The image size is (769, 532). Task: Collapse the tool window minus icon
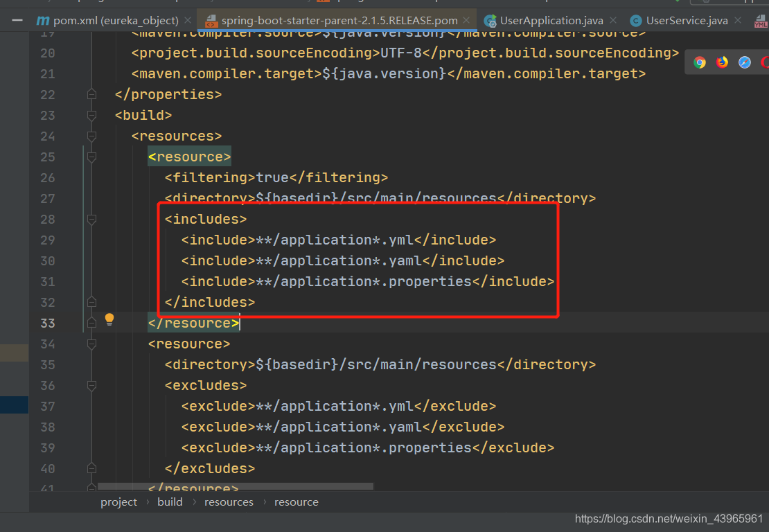(x=17, y=21)
